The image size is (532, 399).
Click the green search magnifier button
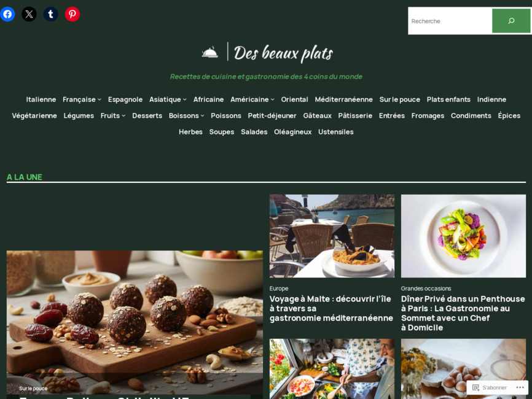(511, 21)
